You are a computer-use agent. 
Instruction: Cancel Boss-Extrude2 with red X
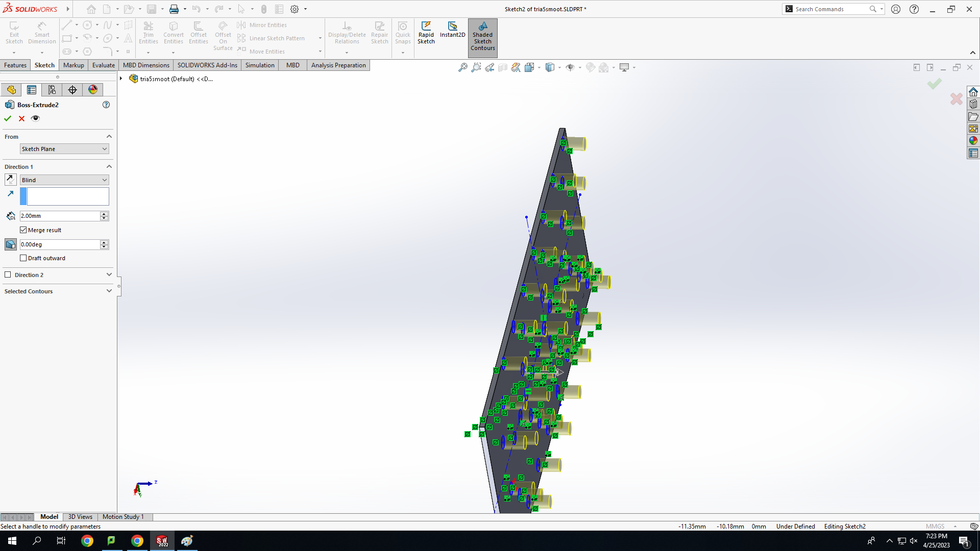21,118
